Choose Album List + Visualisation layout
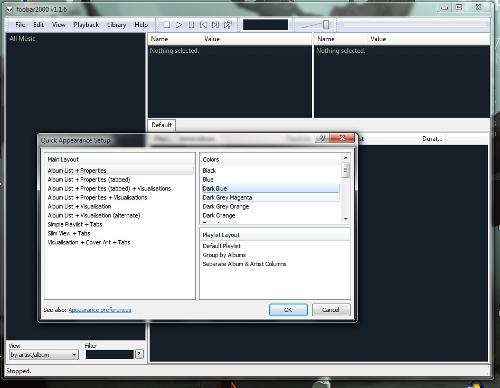This screenshot has width=500, height=388. 79,207
